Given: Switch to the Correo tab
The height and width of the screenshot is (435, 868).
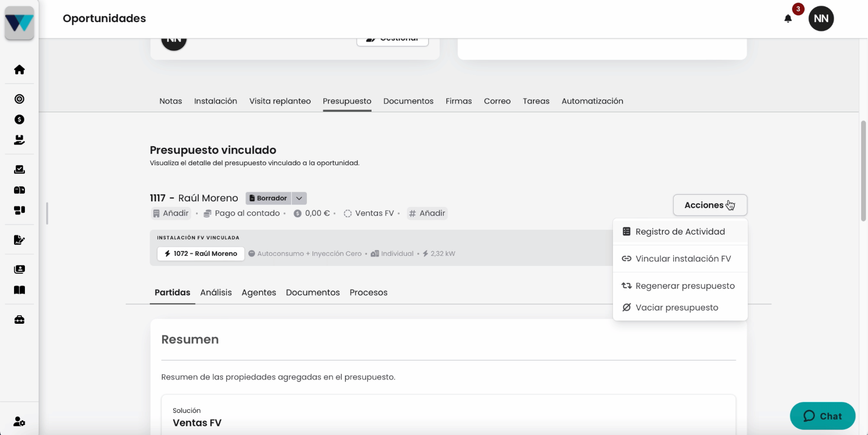Looking at the screenshot, I should [x=497, y=101].
